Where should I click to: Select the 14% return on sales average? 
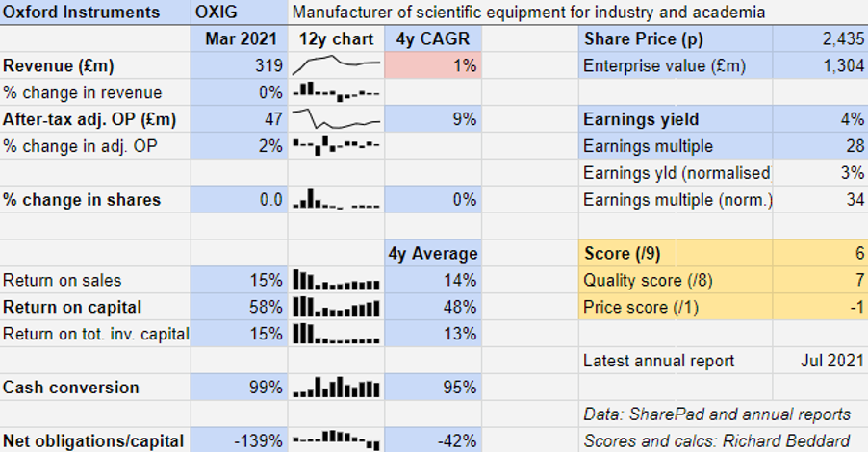[433, 280]
